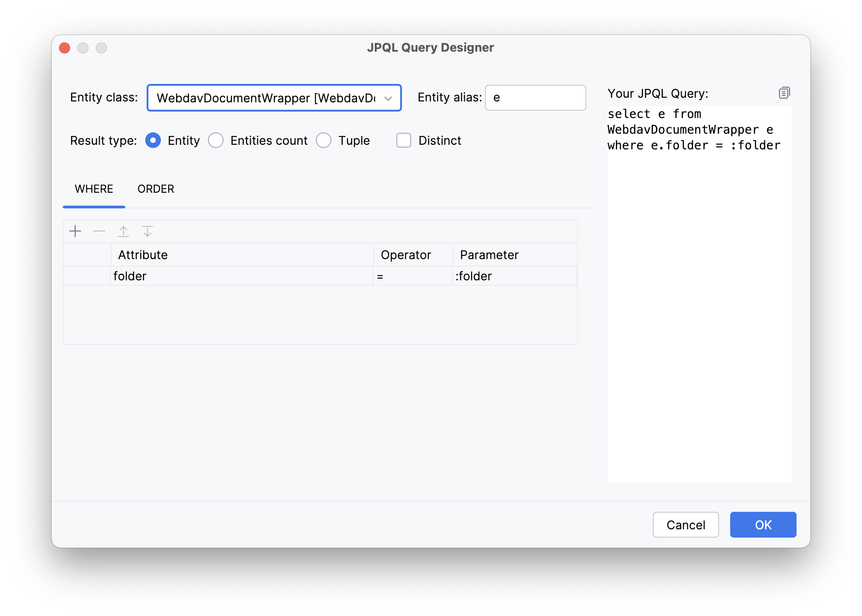Remove the selected condition
Image resolution: width=862 pixels, height=616 pixels.
click(x=99, y=231)
